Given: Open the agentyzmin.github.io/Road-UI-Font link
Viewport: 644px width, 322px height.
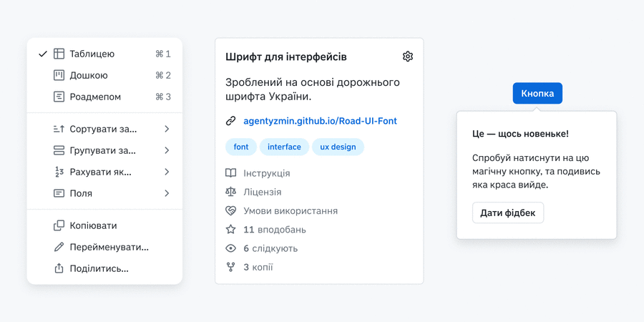Looking at the screenshot, I should pos(320,121).
